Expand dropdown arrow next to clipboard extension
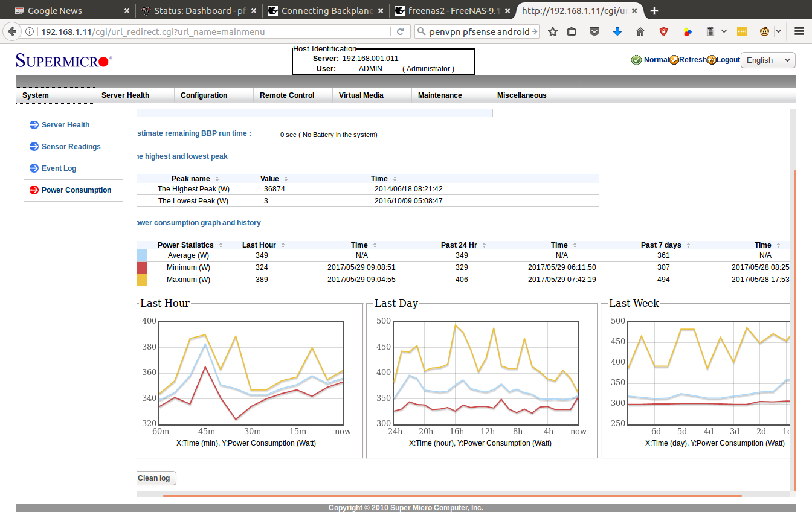 723,32
